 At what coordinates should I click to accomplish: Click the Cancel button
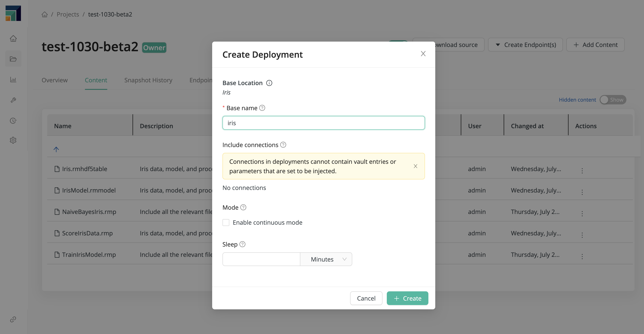366,298
